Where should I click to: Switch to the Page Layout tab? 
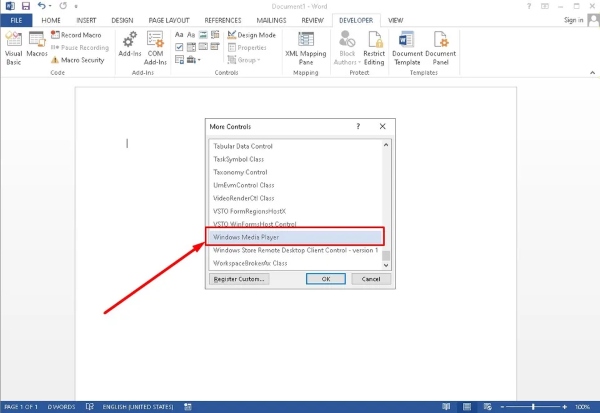(172, 19)
